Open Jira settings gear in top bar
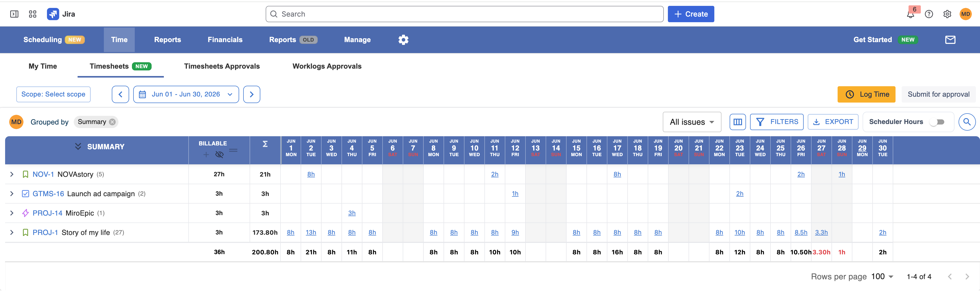The height and width of the screenshot is (299, 980). pos(947,14)
